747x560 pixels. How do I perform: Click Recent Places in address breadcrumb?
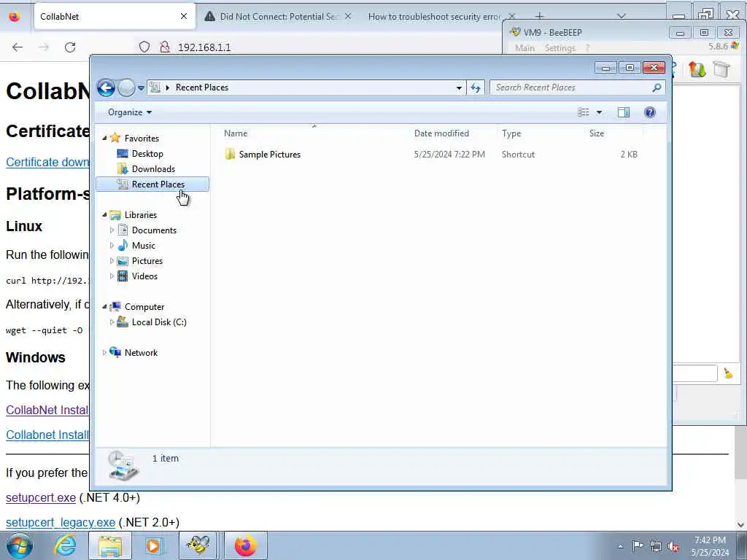coord(202,87)
